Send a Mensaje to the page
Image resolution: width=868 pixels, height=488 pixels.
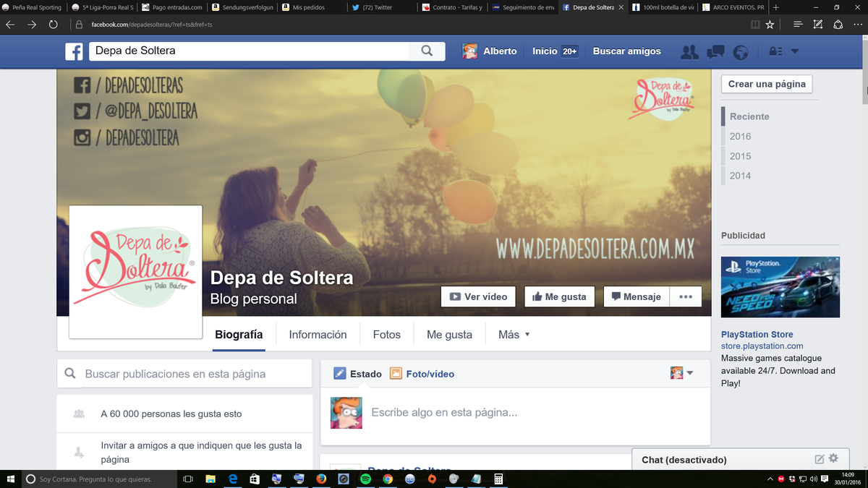tap(637, 296)
